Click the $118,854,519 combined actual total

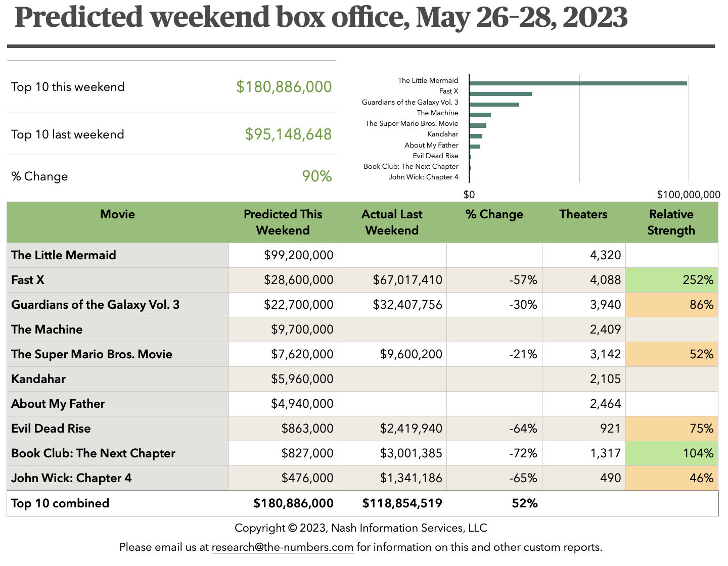coord(402,503)
